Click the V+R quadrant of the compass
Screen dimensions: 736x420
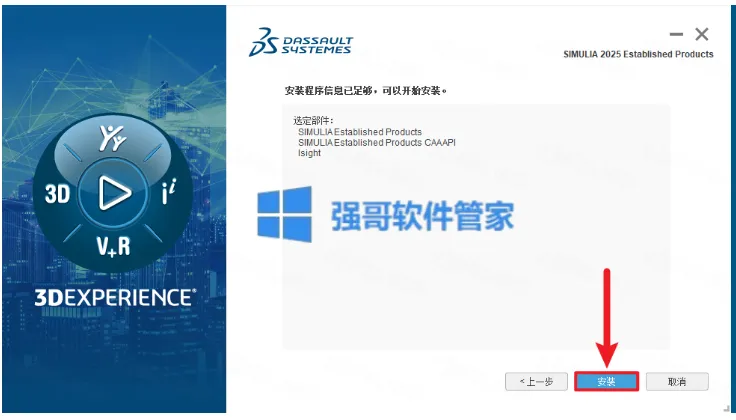tap(113, 246)
